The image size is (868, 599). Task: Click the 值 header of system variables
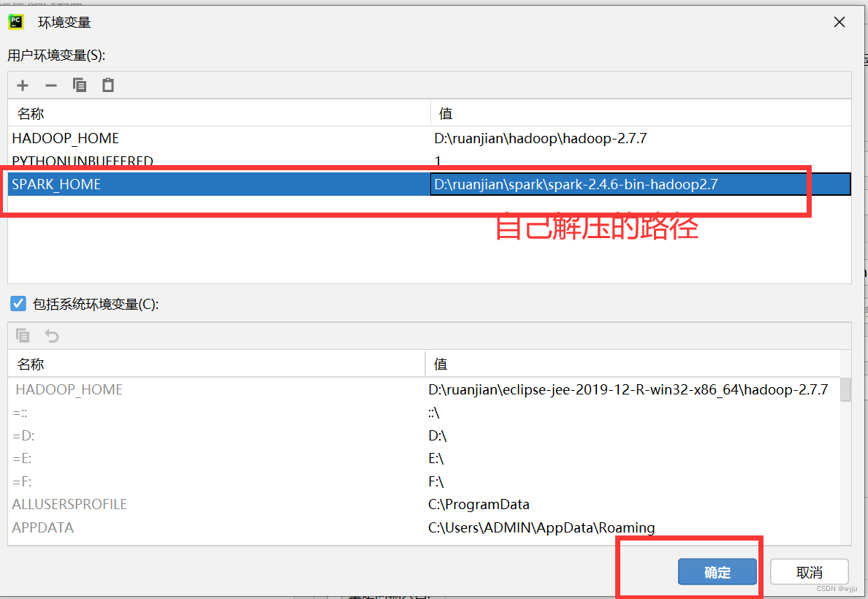(633, 364)
